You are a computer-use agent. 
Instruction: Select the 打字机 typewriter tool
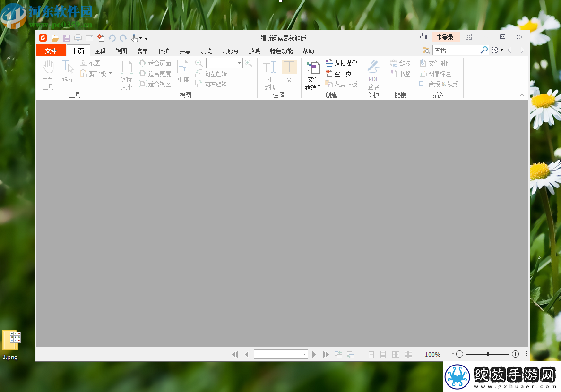(269, 75)
